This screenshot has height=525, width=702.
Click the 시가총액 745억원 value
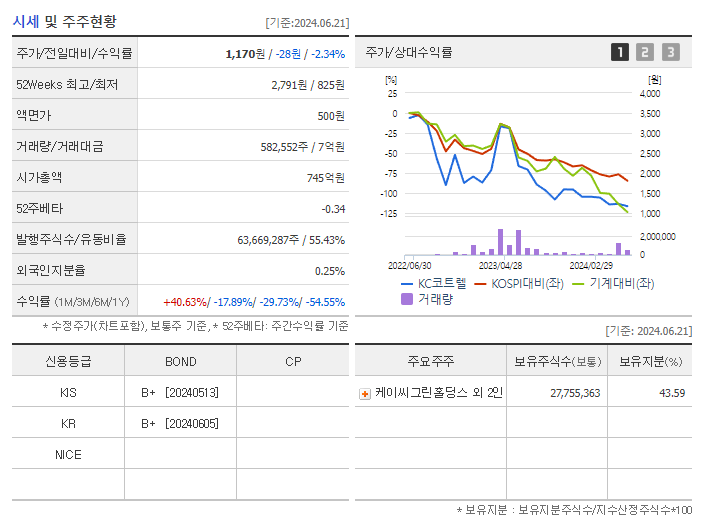point(325,178)
